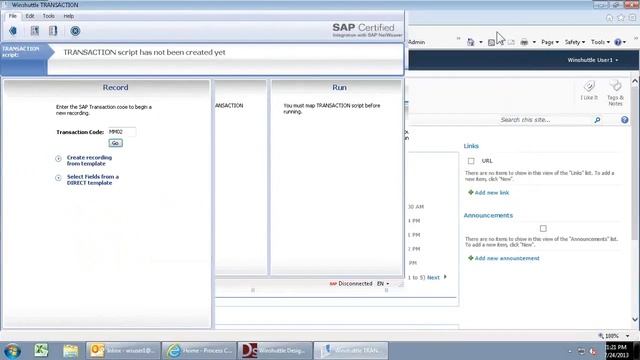Click the Search this site field
640x360 pixels.
[544, 120]
